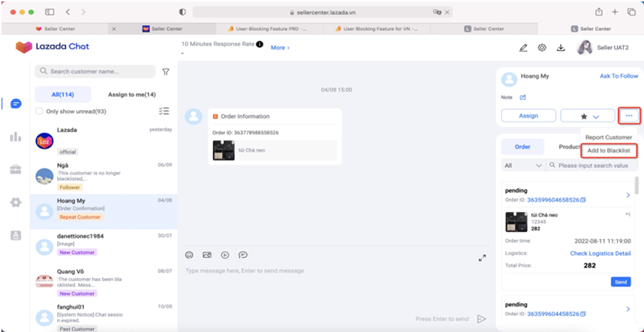Click the túi Chà neo chat thumbnail
The height and width of the screenshot is (332, 644).
[x=224, y=150]
